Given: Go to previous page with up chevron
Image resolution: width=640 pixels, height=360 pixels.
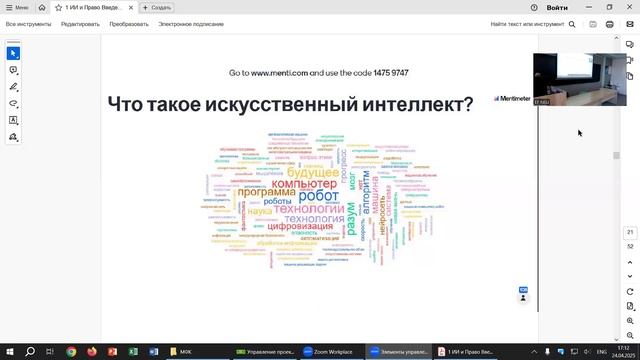Looking at the screenshot, I should 630,262.
